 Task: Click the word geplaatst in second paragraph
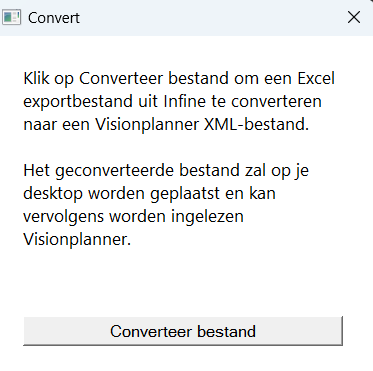185,194
